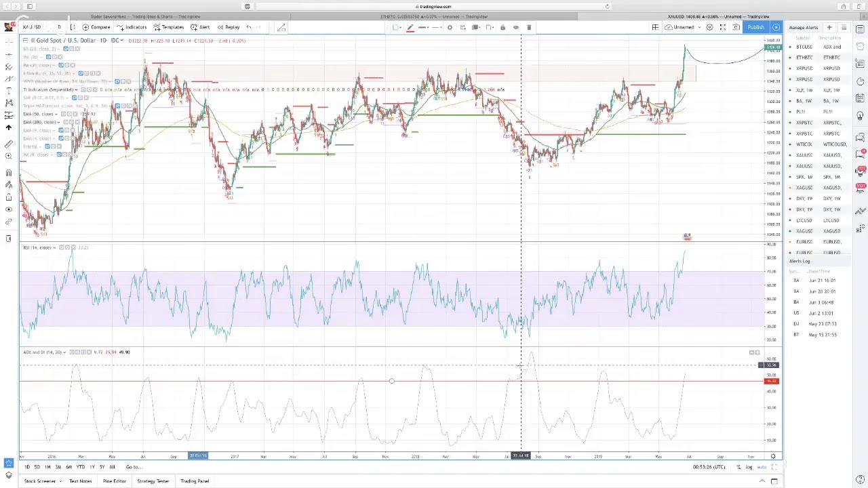This screenshot has width=868, height=488.
Task: Click the Publish button
Action: tap(755, 27)
